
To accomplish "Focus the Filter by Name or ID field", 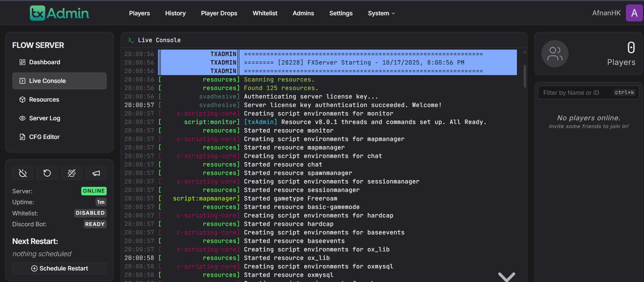I will click(576, 93).
